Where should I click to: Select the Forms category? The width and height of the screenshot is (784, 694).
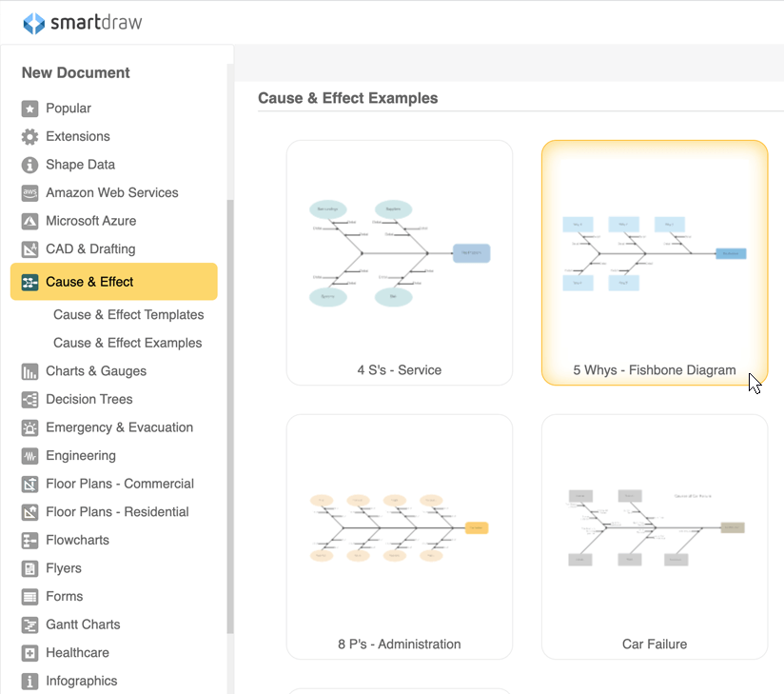65,597
